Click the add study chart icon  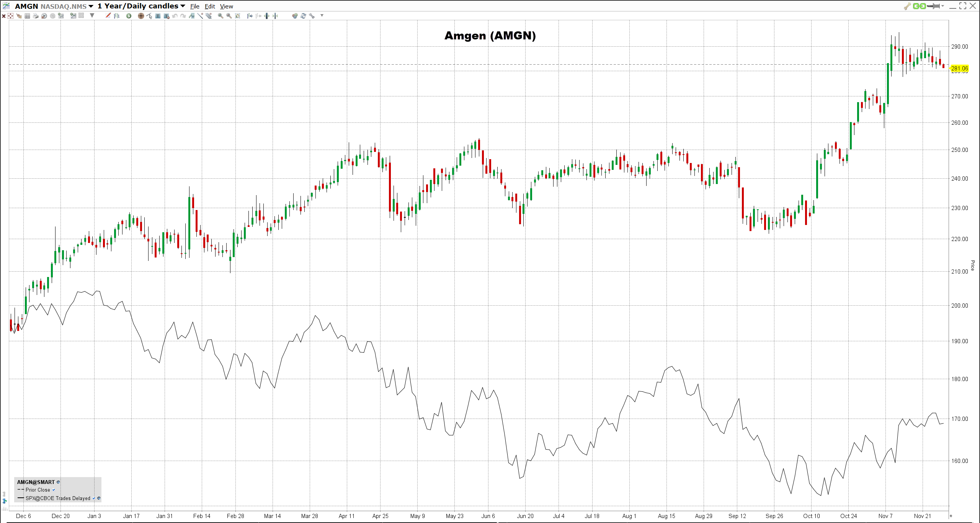[73, 15]
